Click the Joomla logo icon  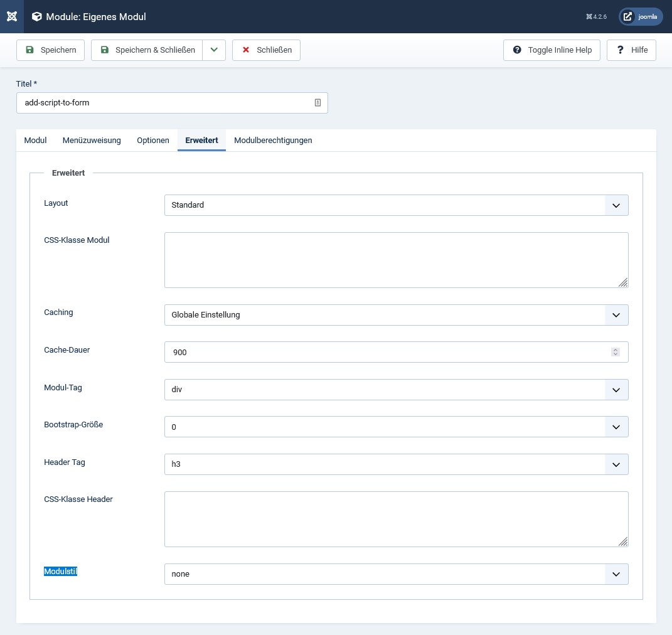[12, 16]
